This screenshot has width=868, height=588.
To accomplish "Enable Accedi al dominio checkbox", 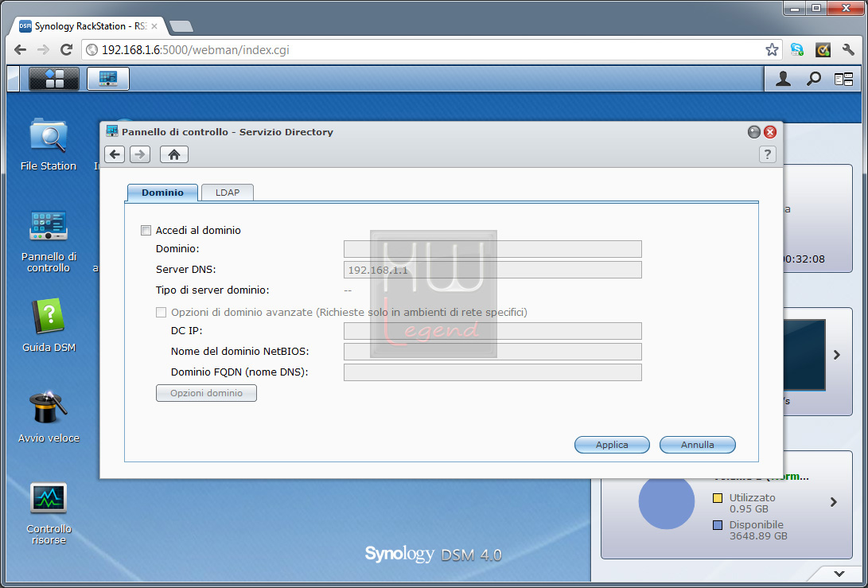I will pyautogui.click(x=146, y=230).
